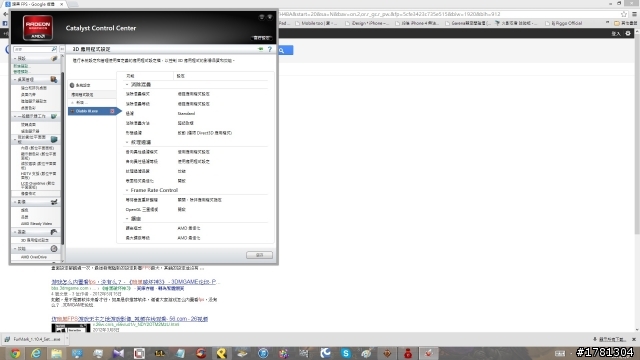Close the Chrome downloads bar

pyautogui.click(x=634, y=340)
